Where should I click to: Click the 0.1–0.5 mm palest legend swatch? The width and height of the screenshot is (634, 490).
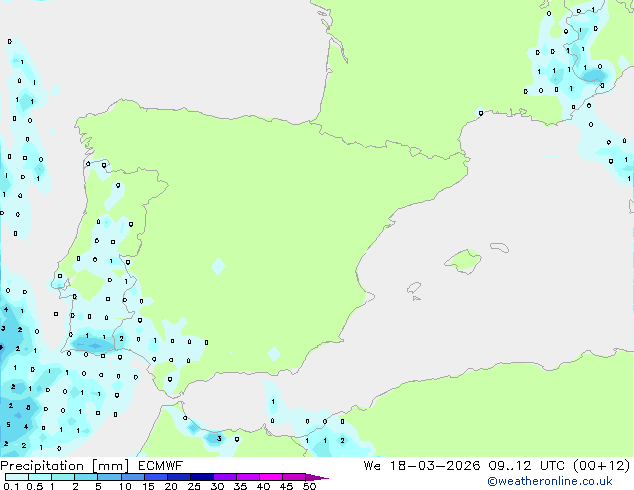(17, 477)
